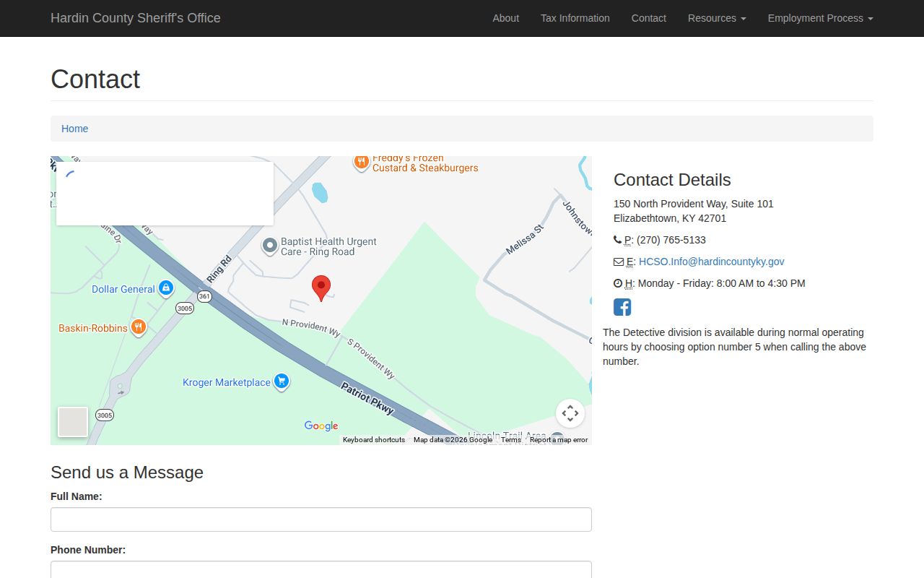This screenshot has height=578, width=924.
Task: Click the Melissa St street label
Action: [524, 239]
